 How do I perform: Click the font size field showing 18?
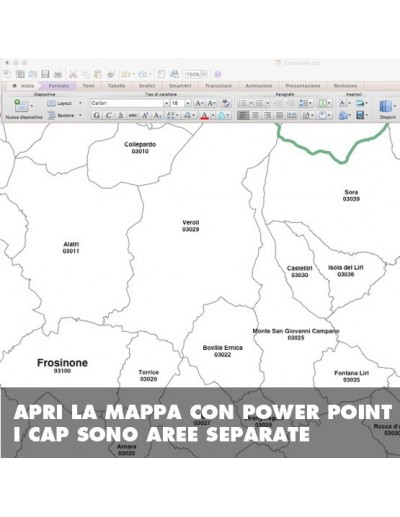pyautogui.click(x=177, y=103)
